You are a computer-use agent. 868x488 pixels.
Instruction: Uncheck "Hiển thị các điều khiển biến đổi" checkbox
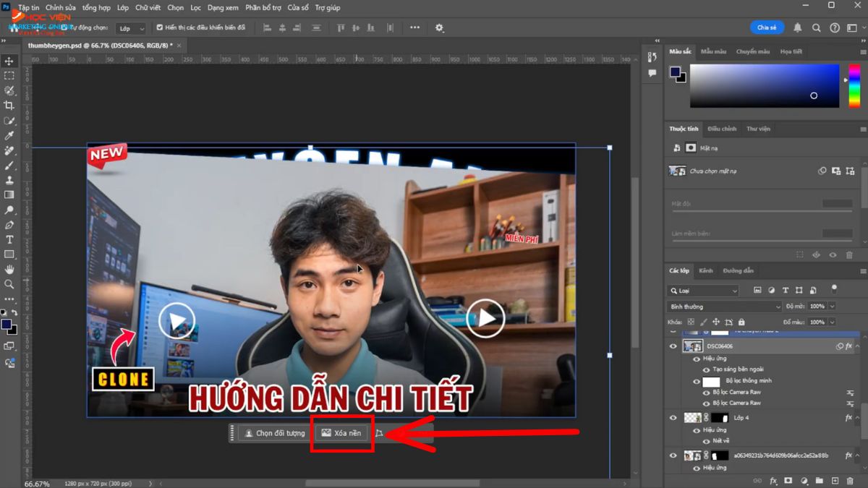[160, 27]
